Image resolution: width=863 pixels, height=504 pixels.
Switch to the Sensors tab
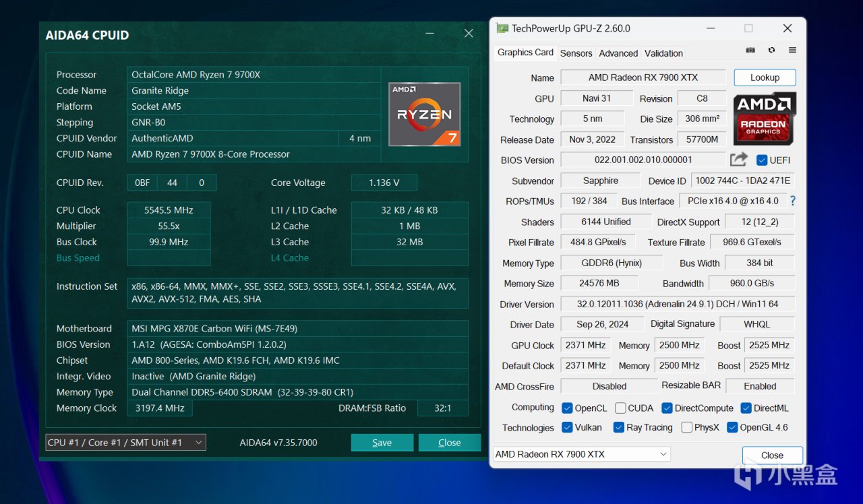pyautogui.click(x=576, y=53)
